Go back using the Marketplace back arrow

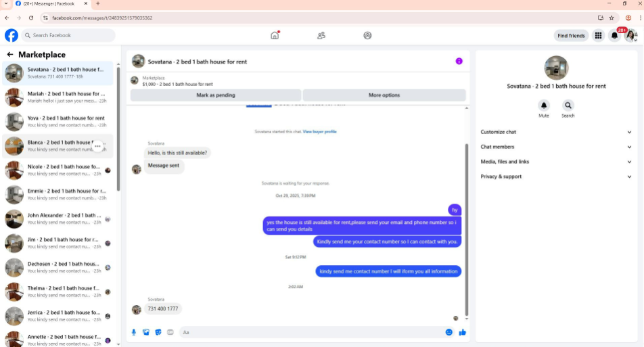[10, 54]
